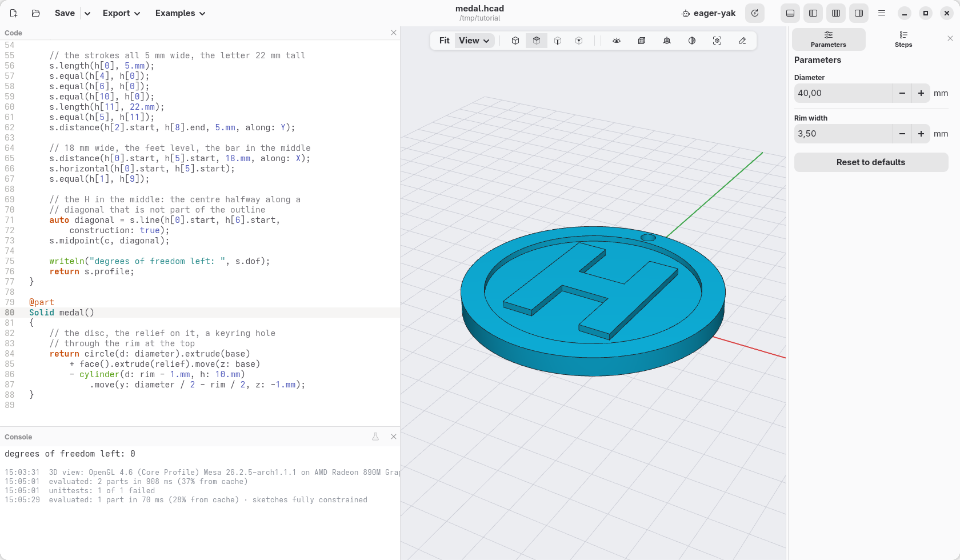
Task: Increase Rim width with the plus button
Action: click(x=921, y=134)
